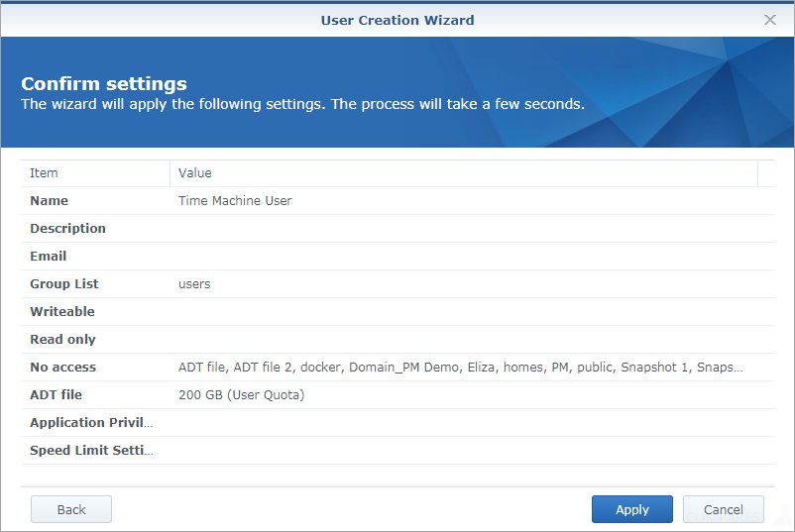Click the No access shared folder list

[460, 368]
